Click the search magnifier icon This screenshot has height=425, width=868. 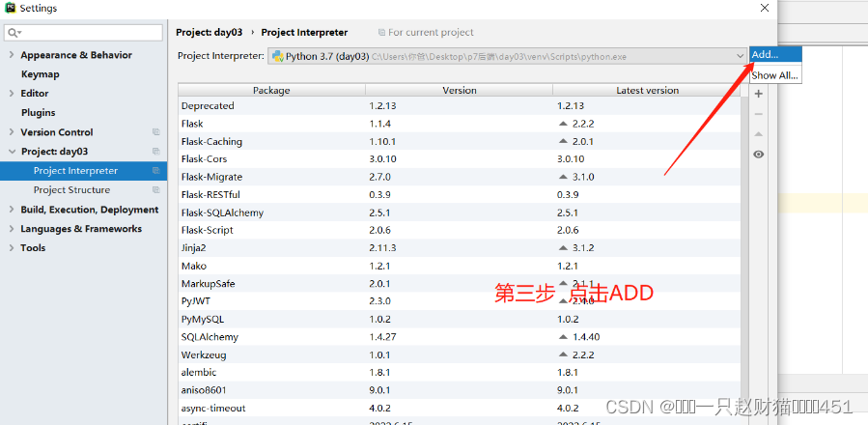click(x=14, y=33)
